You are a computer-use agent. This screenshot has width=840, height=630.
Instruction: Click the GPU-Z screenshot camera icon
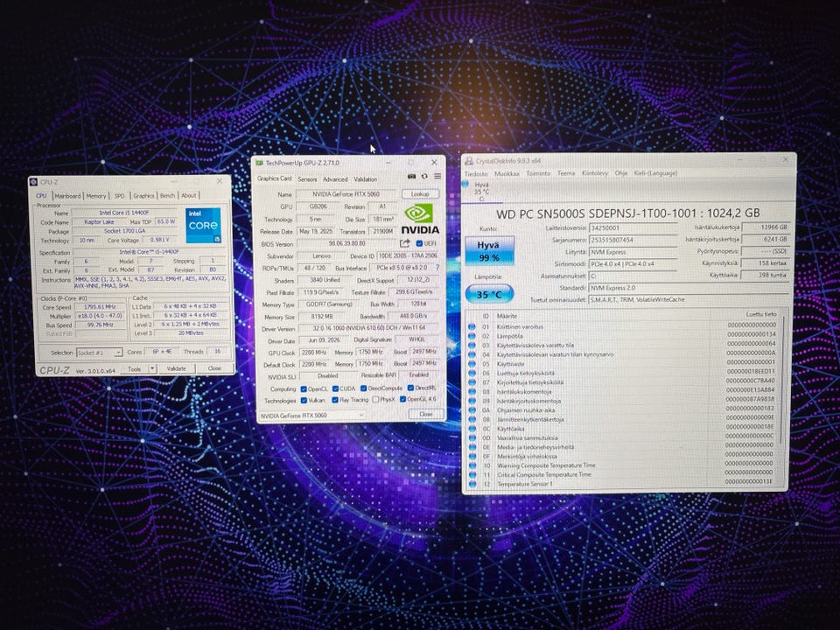(411, 176)
